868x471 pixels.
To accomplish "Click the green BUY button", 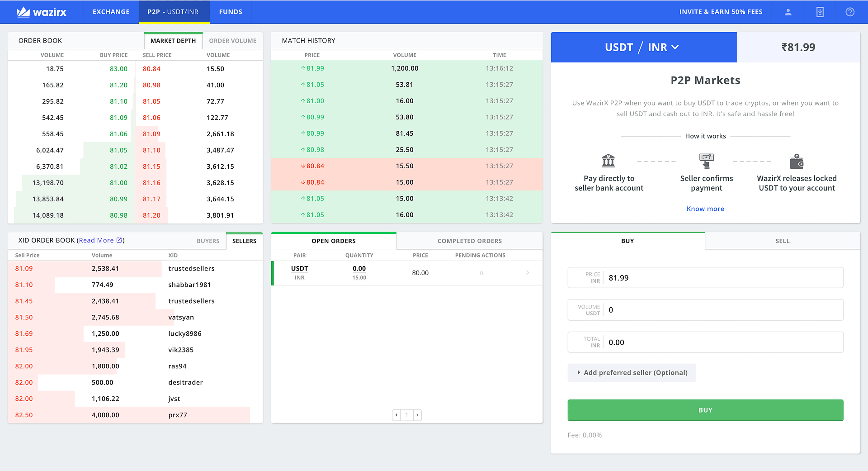I will pos(705,410).
